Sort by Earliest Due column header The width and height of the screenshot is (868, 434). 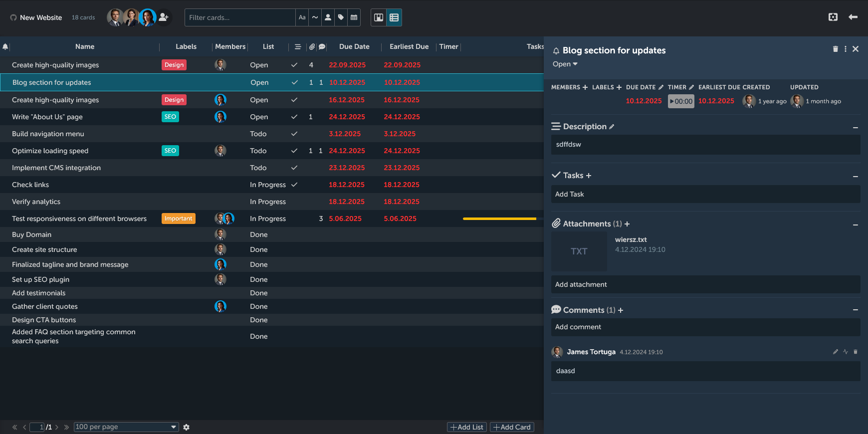click(x=409, y=46)
